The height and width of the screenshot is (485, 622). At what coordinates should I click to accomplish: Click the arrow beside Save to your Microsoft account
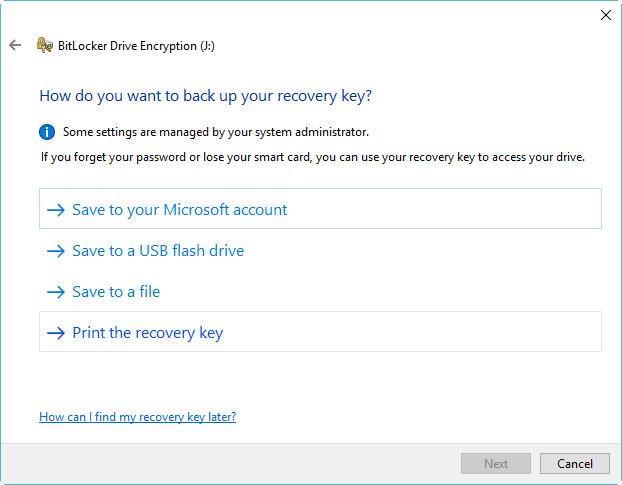[x=55, y=210]
